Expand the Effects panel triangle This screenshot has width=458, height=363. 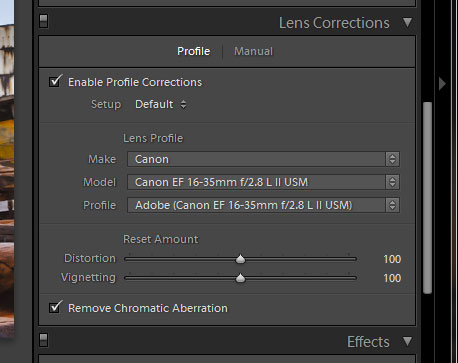[407, 341]
